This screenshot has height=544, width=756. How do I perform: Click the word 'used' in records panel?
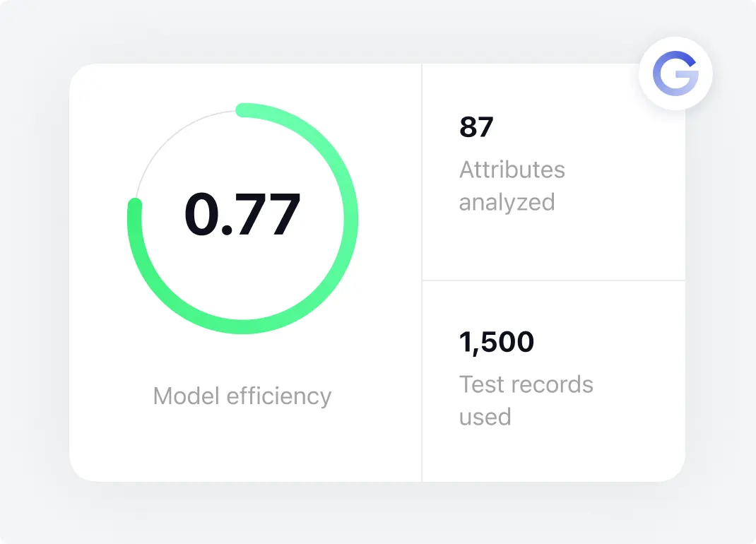(485, 417)
